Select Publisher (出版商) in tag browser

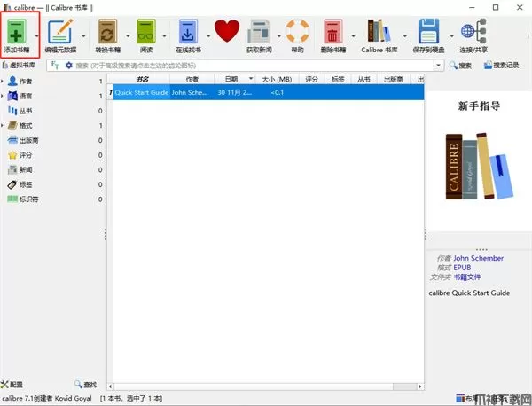23,140
